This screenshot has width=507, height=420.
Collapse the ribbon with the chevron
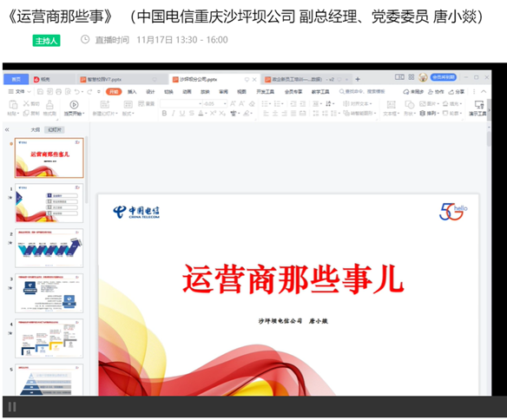point(484,92)
